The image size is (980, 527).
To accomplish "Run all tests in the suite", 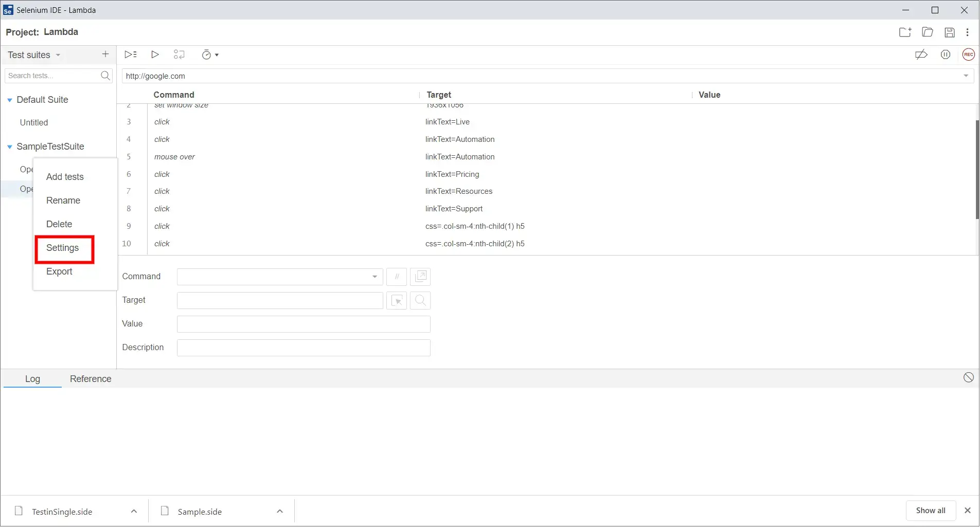I will 130,54.
